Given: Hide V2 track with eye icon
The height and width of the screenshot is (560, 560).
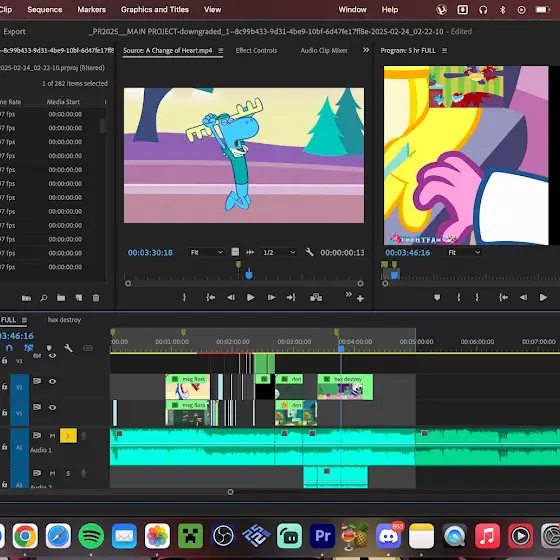Looking at the screenshot, I should (52, 381).
